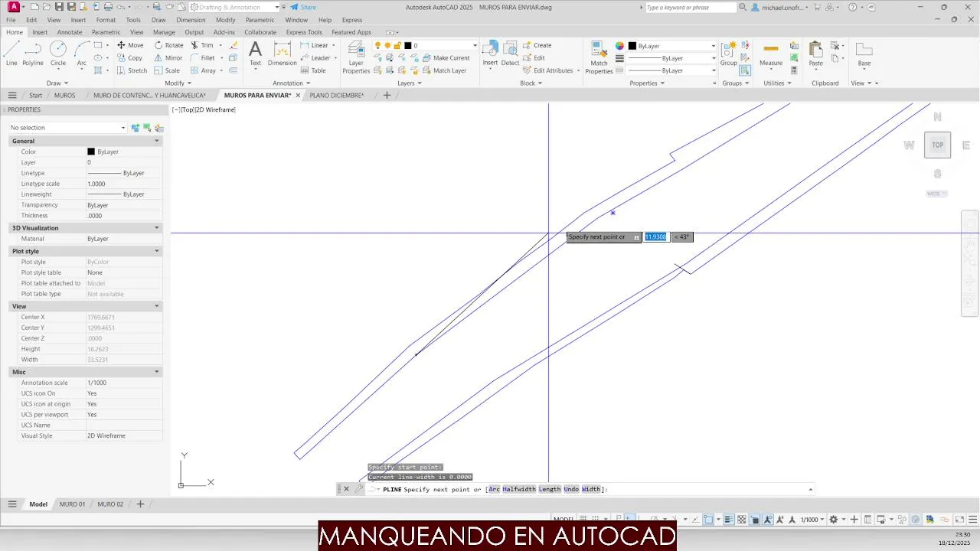The height and width of the screenshot is (551, 980).
Task: Select the Circle tool
Action: tap(58, 54)
